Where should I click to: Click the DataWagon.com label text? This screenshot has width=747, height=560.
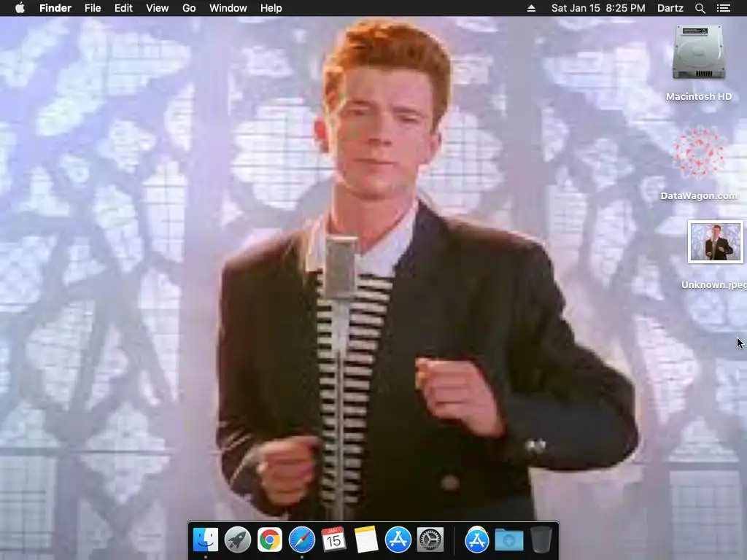[699, 195]
